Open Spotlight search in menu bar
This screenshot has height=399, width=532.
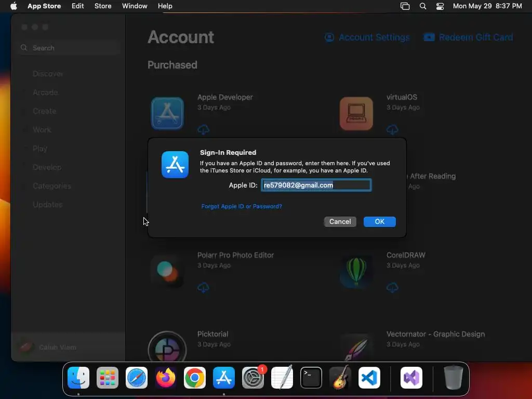coord(423,6)
